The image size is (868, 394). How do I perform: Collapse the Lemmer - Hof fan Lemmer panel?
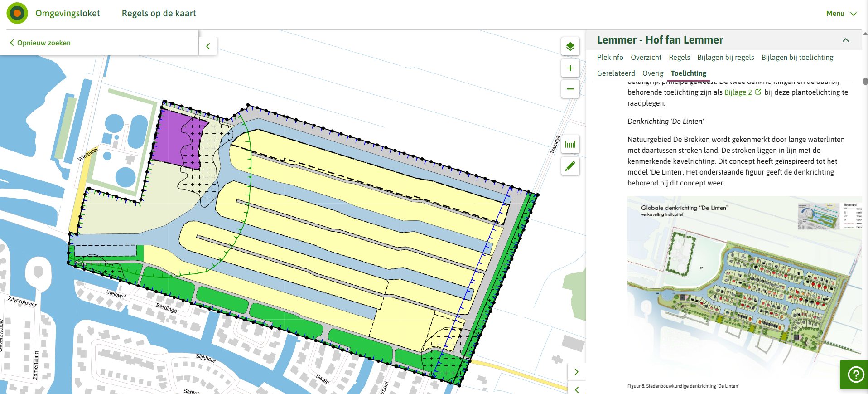click(x=845, y=40)
